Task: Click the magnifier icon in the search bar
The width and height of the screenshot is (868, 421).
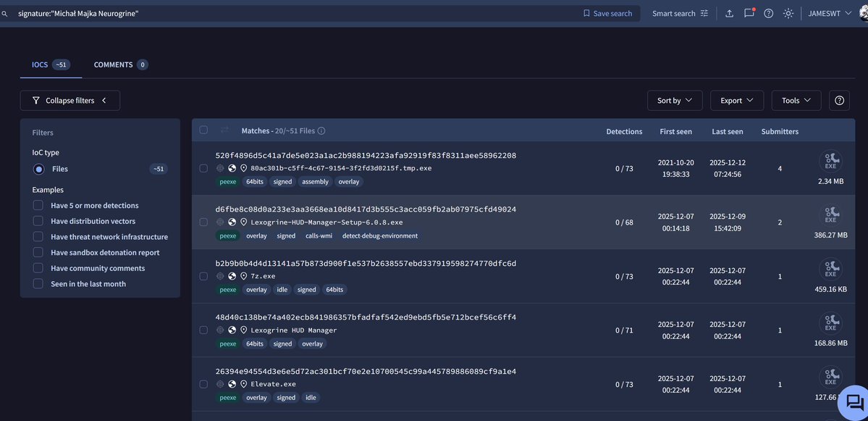Action: tap(5, 13)
